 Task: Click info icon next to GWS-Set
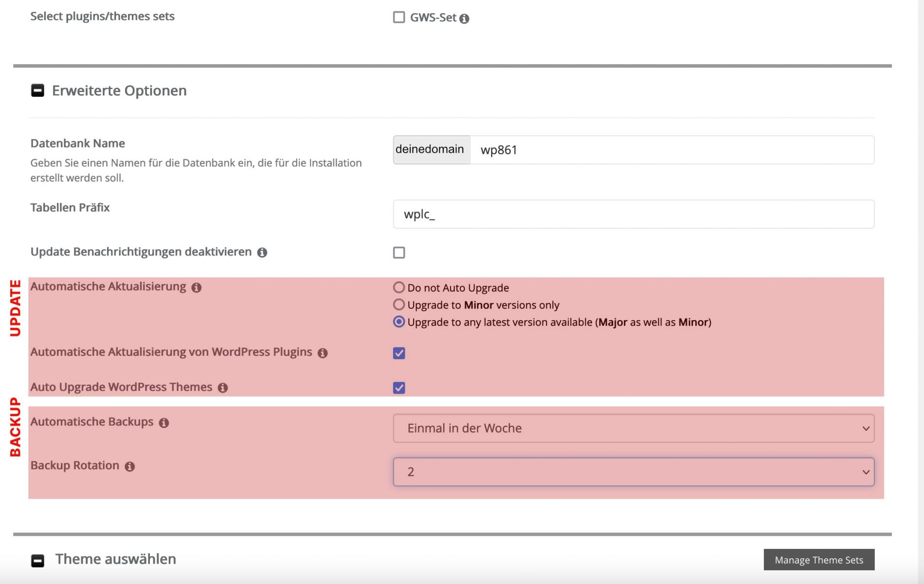[x=464, y=18]
